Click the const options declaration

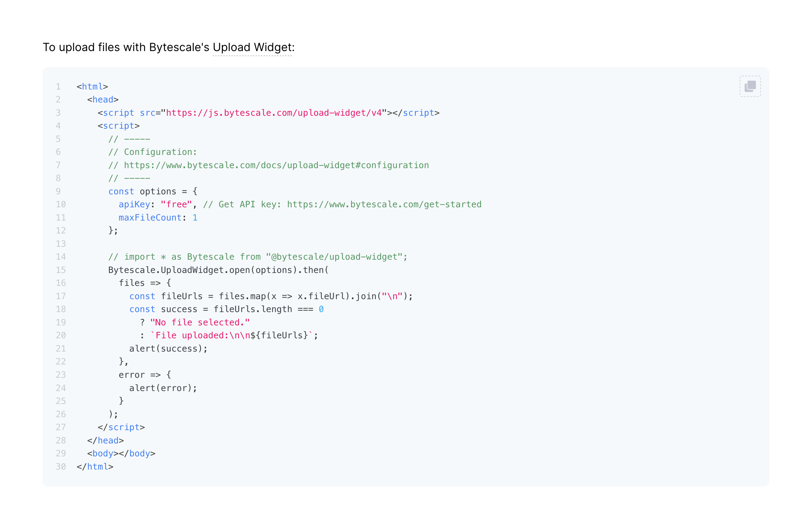[153, 192]
